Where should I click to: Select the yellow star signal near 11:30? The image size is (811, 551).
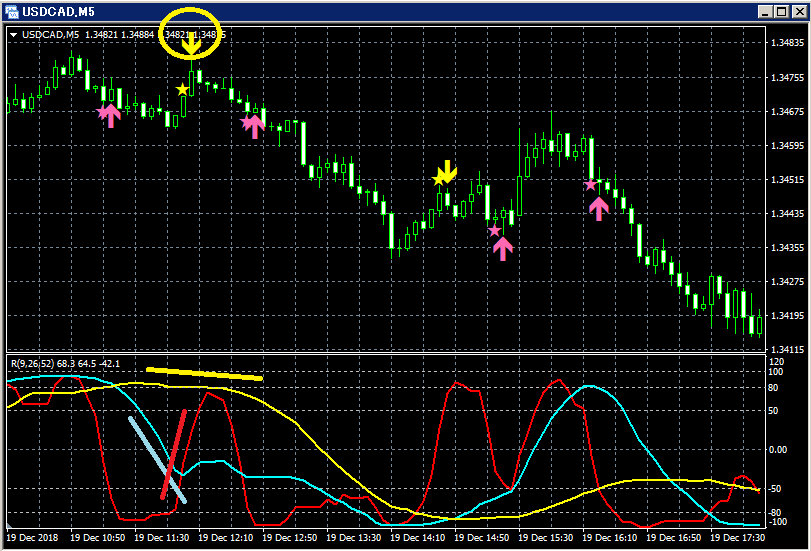[182, 90]
